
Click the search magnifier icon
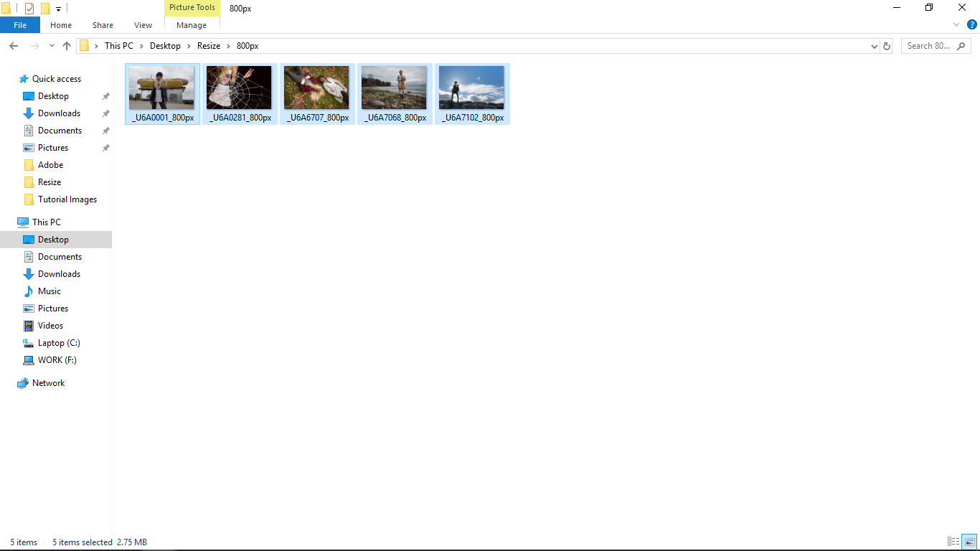[x=962, y=46]
